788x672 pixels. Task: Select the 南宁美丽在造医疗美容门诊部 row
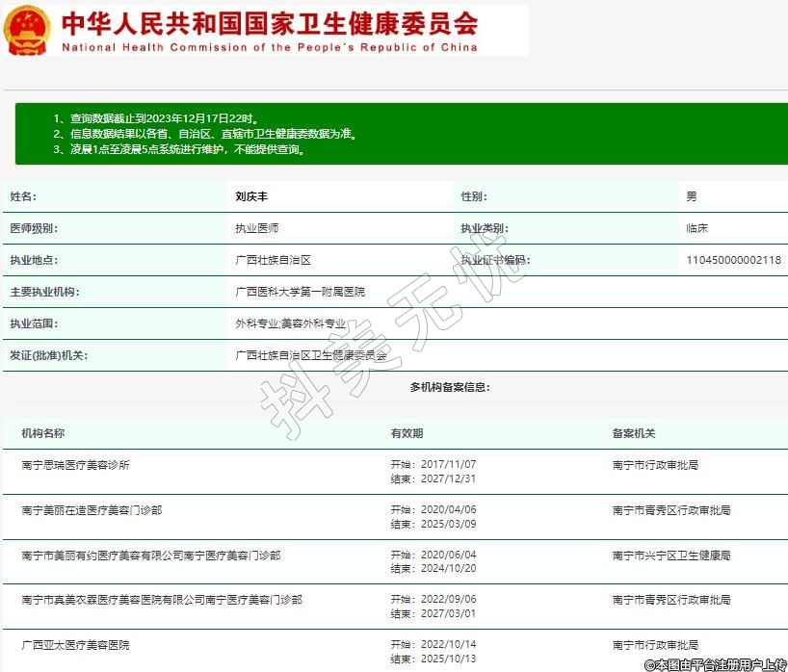[92, 510]
